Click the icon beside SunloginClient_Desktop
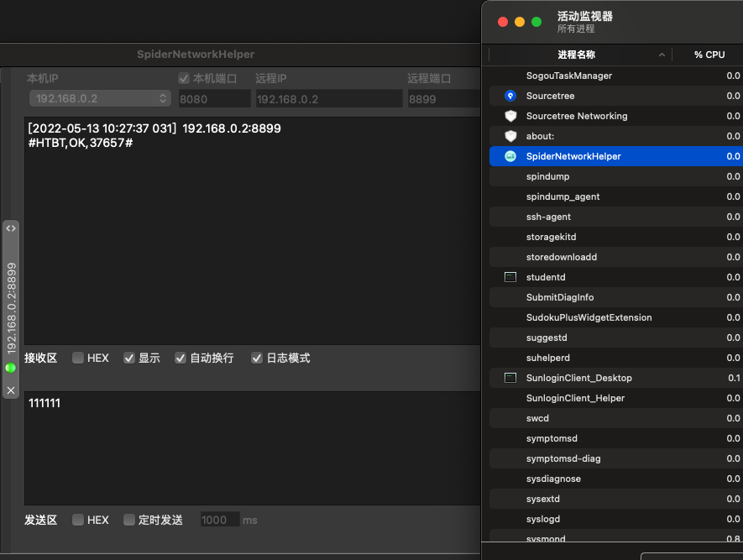Screen dimensions: 743x560 tap(510, 378)
